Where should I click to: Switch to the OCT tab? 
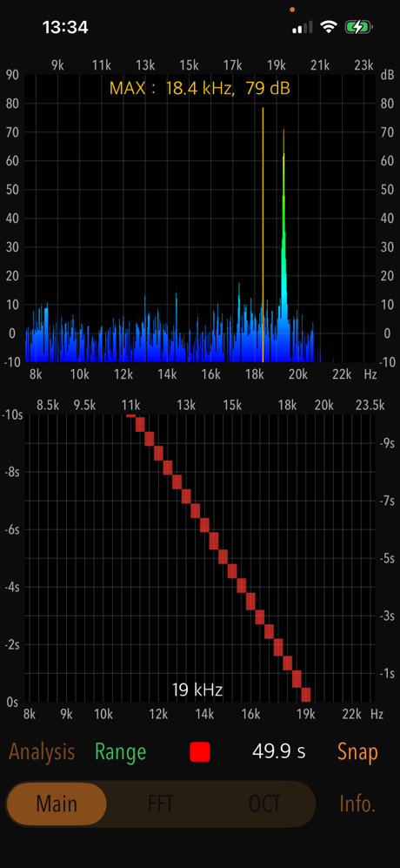[x=264, y=804]
